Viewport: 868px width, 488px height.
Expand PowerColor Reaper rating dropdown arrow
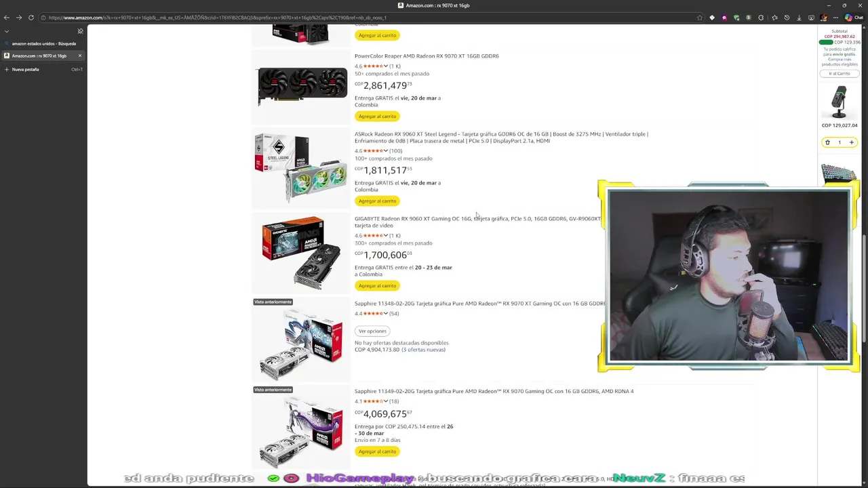[x=386, y=66]
